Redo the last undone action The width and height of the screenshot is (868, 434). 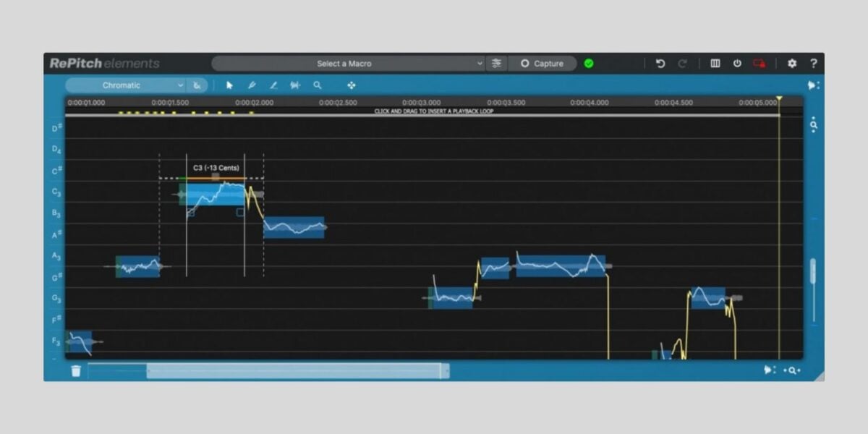[x=683, y=63]
